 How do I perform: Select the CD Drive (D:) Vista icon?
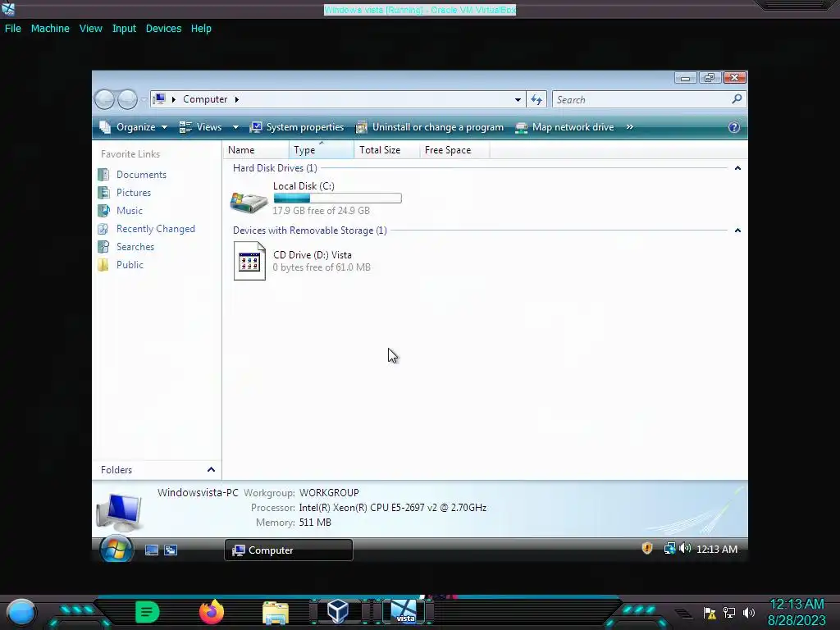click(x=249, y=261)
